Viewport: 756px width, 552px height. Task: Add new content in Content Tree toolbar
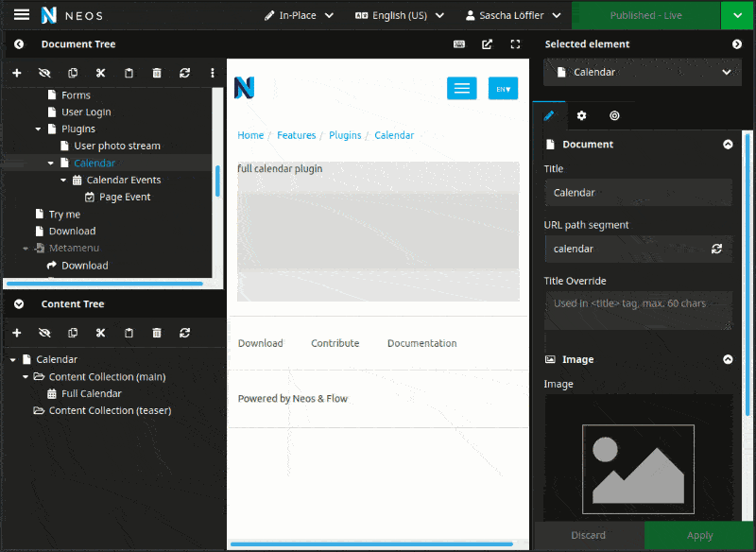click(17, 333)
